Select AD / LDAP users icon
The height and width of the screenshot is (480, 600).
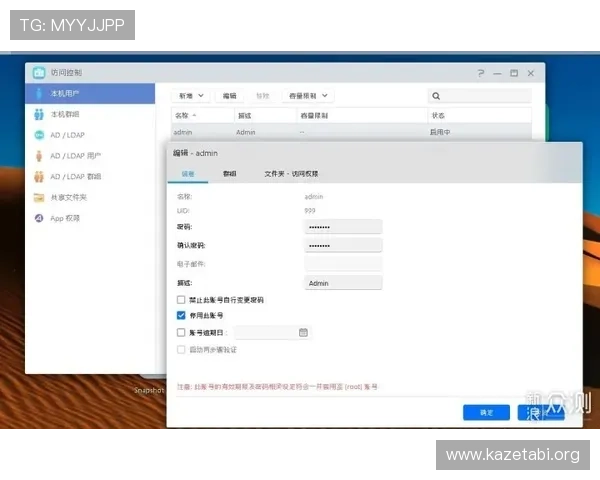tap(39, 156)
